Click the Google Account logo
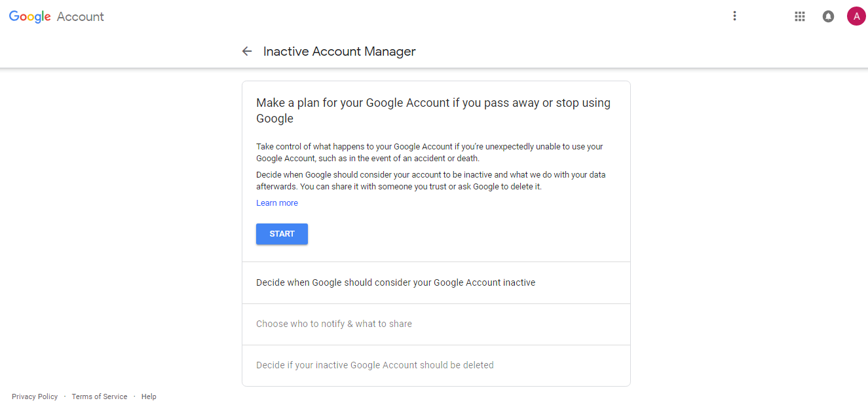Screen dimensions: 868x405 [x=56, y=17]
